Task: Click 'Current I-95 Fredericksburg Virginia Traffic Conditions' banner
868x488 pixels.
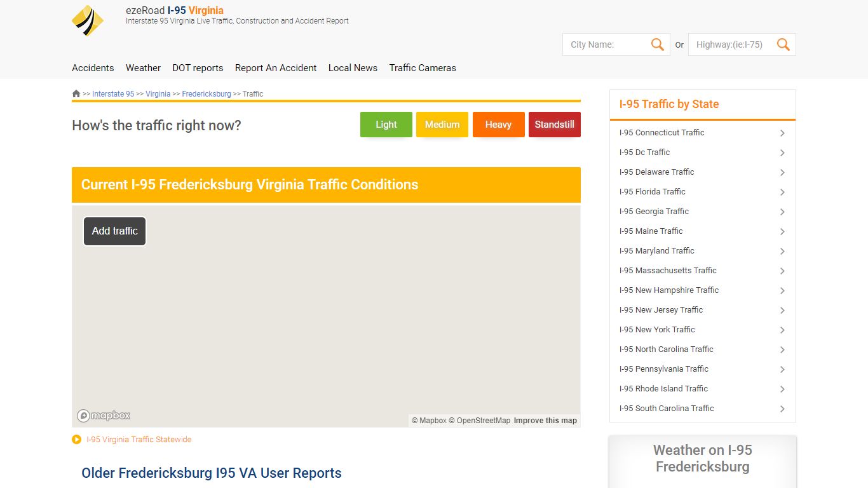Action: point(326,185)
